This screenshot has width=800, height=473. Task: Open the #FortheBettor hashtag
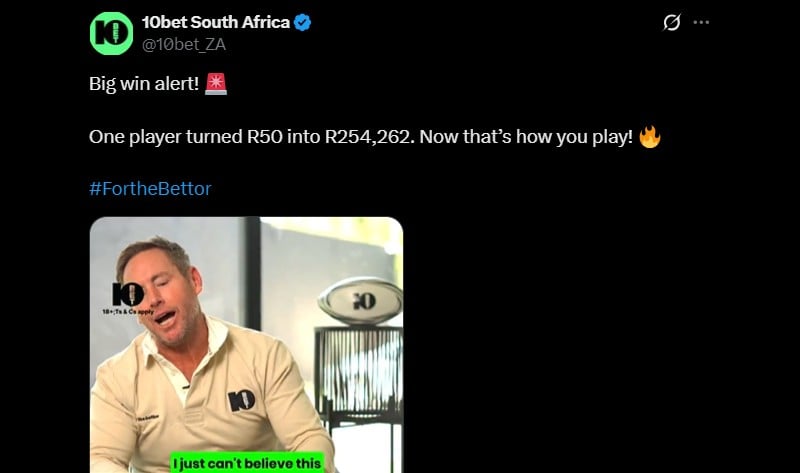click(x=150, y=188)
